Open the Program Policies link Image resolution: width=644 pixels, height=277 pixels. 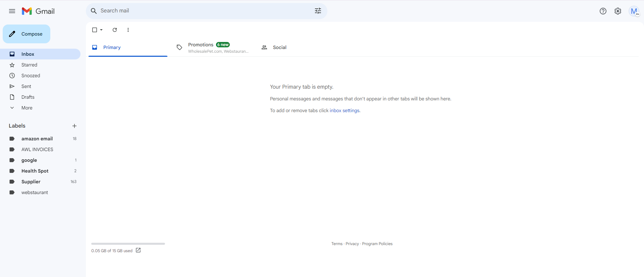pos(377,244)
